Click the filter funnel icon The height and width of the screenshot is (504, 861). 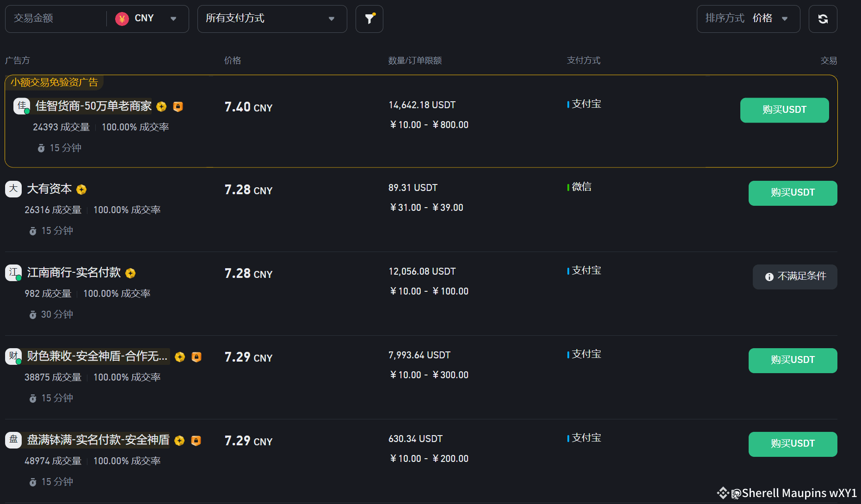click(x=369, y=19)
